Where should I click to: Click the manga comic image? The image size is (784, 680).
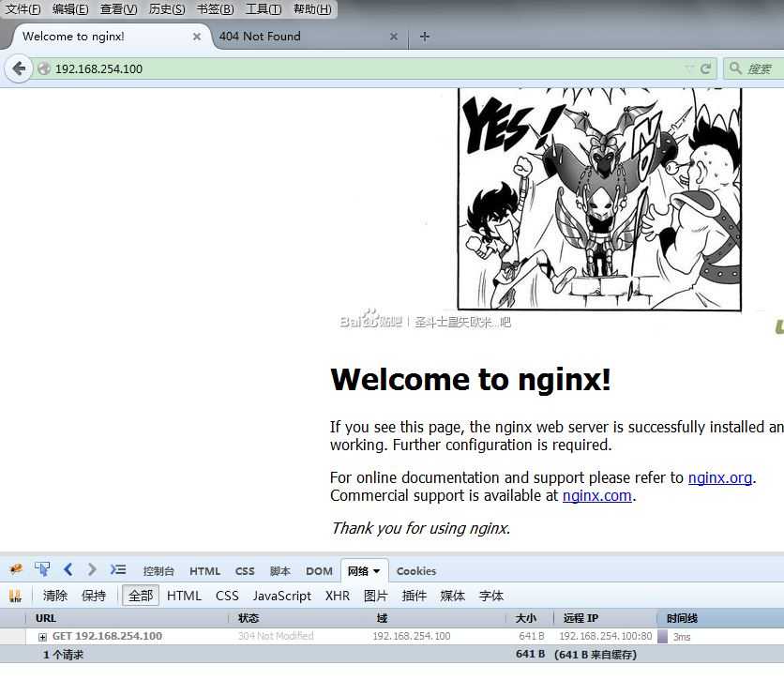[599, 199]
